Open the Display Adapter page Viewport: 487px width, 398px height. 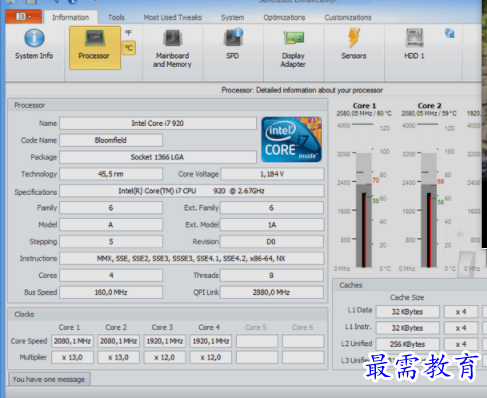pyautogui.click(x=293, y=48)
